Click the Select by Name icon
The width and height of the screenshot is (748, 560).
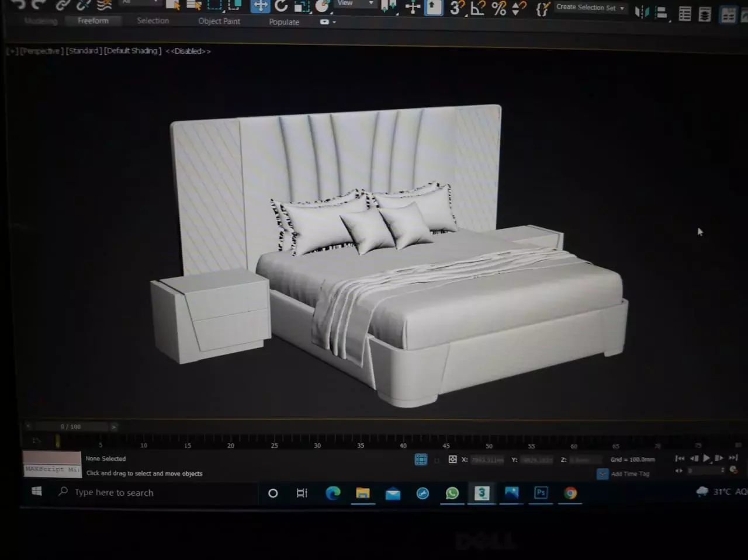(193, 5)
